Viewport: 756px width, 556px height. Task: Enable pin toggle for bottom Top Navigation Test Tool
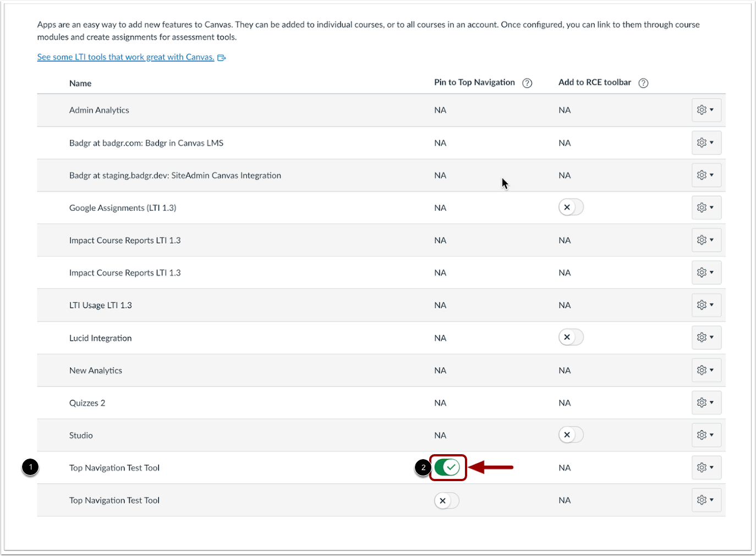point(446,500)
